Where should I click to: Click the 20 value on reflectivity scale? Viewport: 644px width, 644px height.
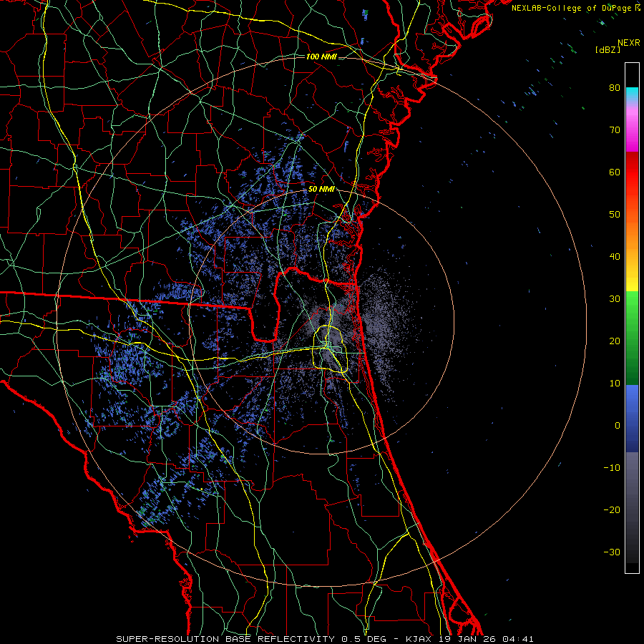(615, 341)
